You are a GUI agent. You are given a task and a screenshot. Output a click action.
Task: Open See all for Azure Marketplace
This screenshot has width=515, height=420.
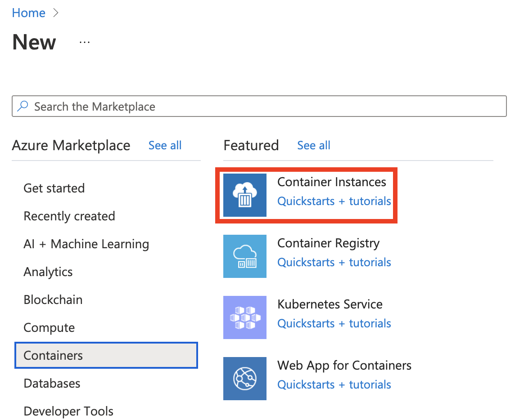tap(165, 145)
